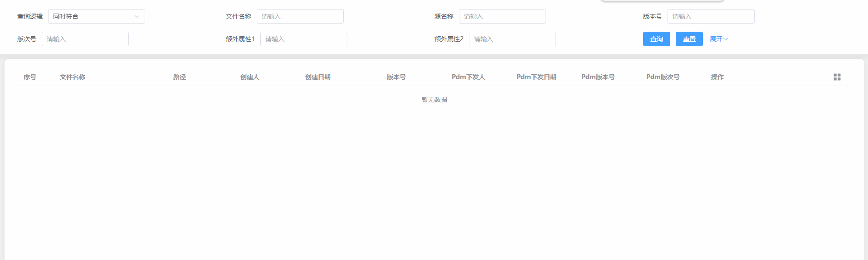Click the 文件名称 table column header

click(x=73, y=77)
